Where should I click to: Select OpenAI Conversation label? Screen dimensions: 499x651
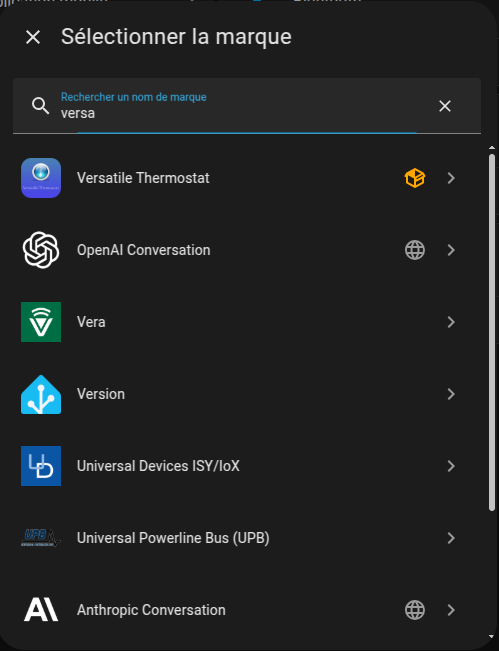pyautogui.click(x=144, y=250)
